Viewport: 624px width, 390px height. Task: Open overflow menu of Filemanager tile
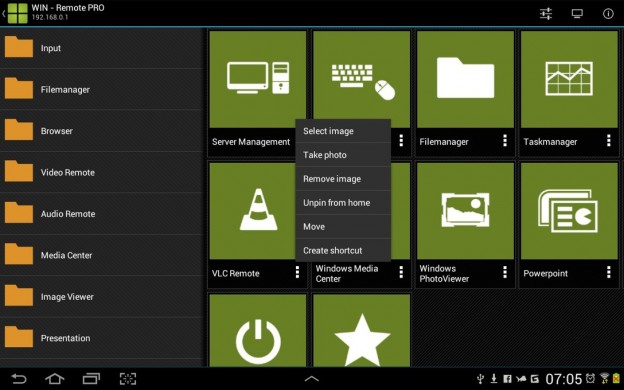[505, 140]
